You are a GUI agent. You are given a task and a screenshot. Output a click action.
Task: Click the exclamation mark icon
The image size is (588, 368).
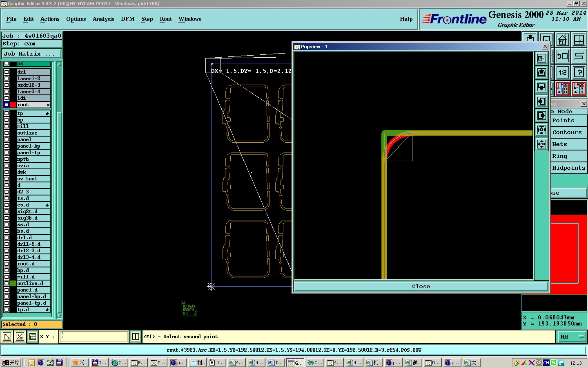coord(136,337)
